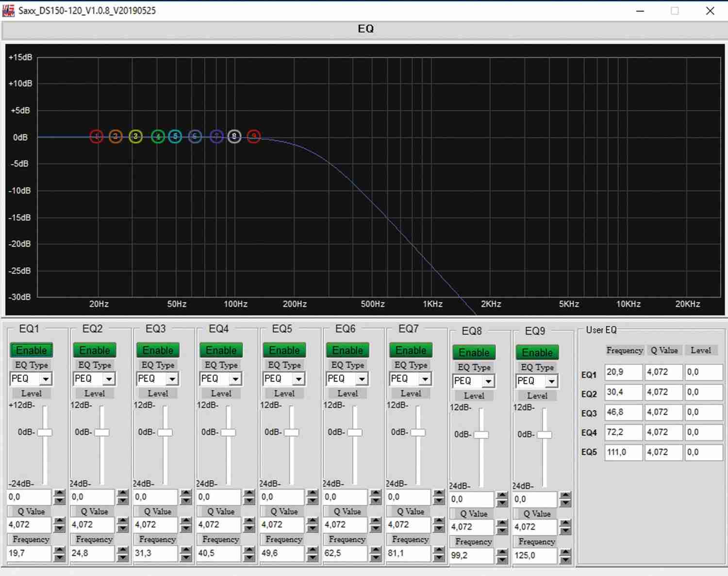Screen dimensions: 728x576
Task: Click the EQ9 frequency stepper arrows
Action: (565, 556)
